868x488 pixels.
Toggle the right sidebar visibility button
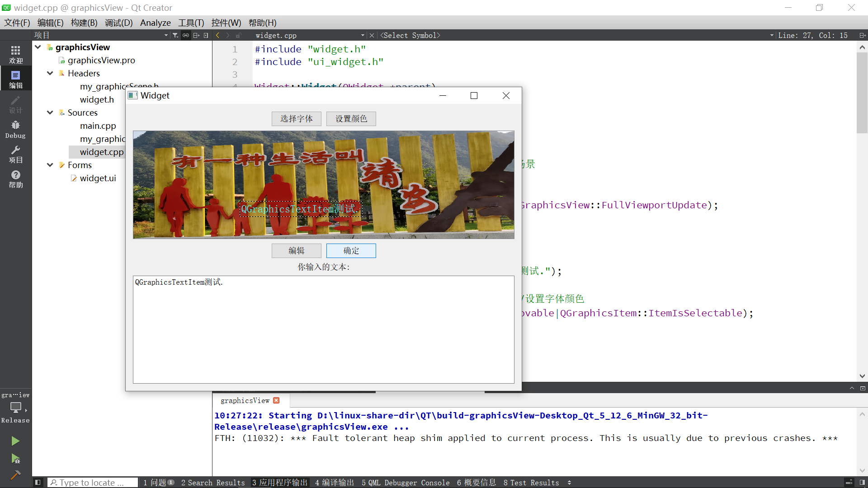pyautogui.click(x=862, y=483)
